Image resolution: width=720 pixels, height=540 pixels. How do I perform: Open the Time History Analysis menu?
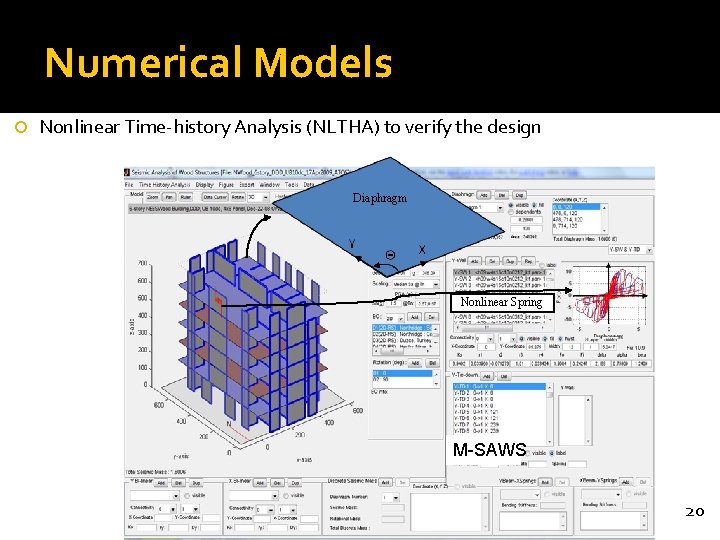tap(164, 185)
